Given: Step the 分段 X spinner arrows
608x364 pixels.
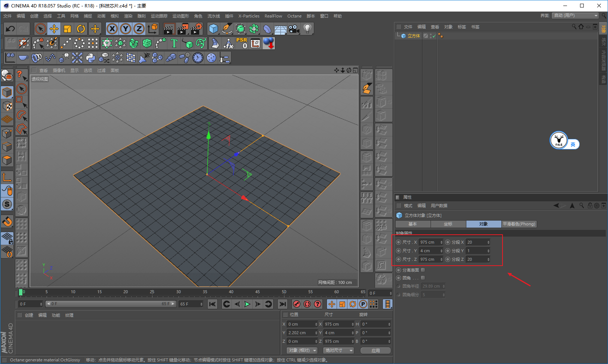Looking at the screenshot, I should [488, 242].
